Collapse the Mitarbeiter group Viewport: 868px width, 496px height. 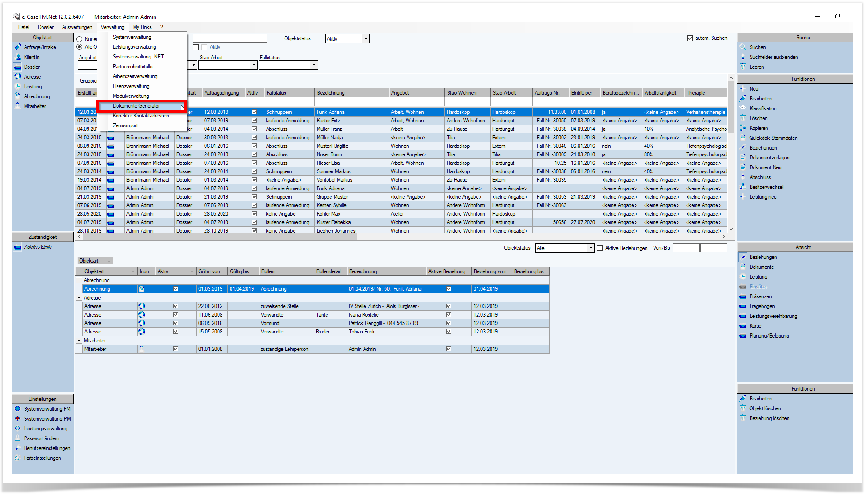(x=79, y=341)
